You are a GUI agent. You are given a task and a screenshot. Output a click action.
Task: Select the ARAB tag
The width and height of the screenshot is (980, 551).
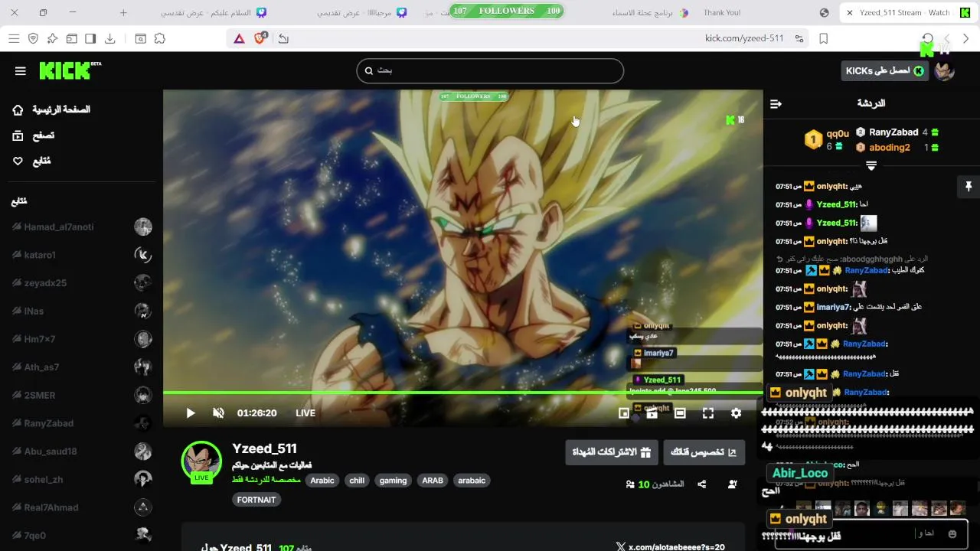tap(433, 481)
